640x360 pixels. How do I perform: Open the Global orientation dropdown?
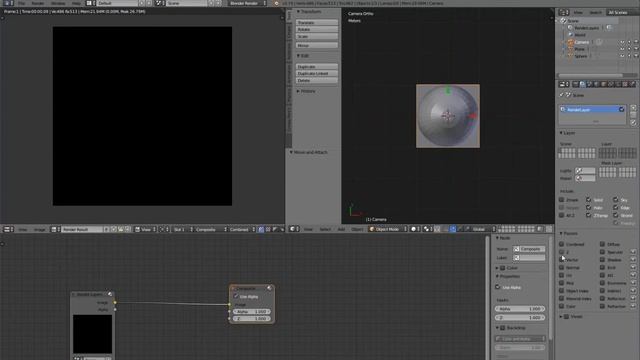[x=482, y=229]
